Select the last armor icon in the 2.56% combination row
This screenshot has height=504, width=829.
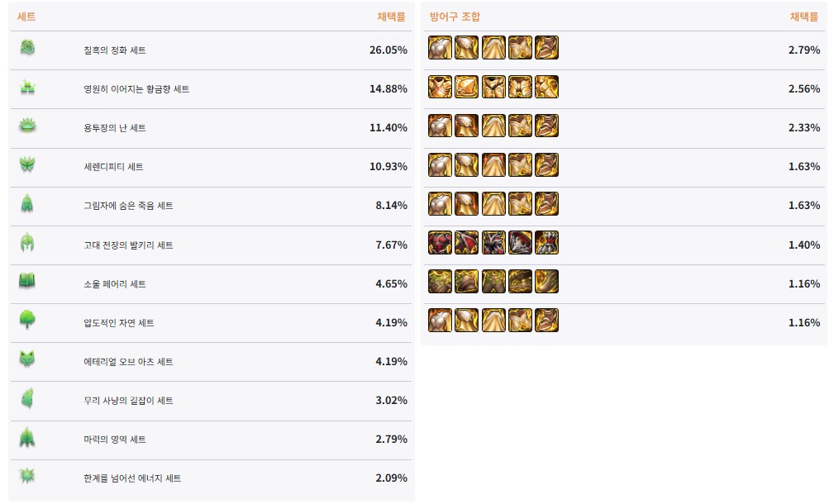(x=546, y=87)
